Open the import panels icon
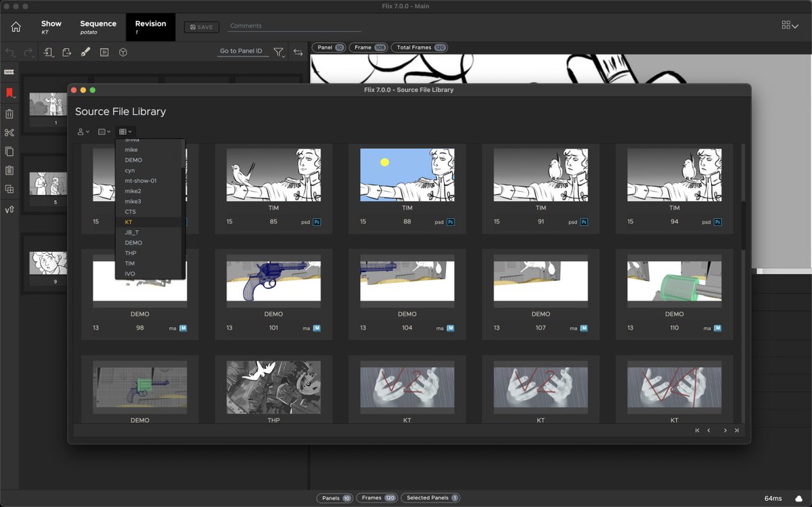The image size is (812, 507). (x=49, y=52)
